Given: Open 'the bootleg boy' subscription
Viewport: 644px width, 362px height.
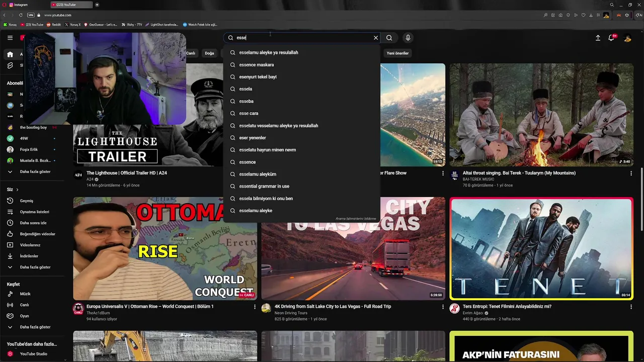Looking at the screenshot, I should (x=33, y=127).
